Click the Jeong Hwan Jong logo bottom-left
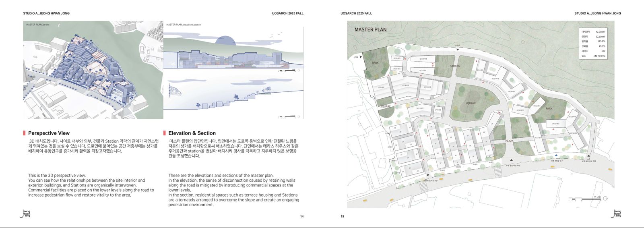The height and width of the screenshot is (228, 644). pyautogui.click(x=26, y=213)
